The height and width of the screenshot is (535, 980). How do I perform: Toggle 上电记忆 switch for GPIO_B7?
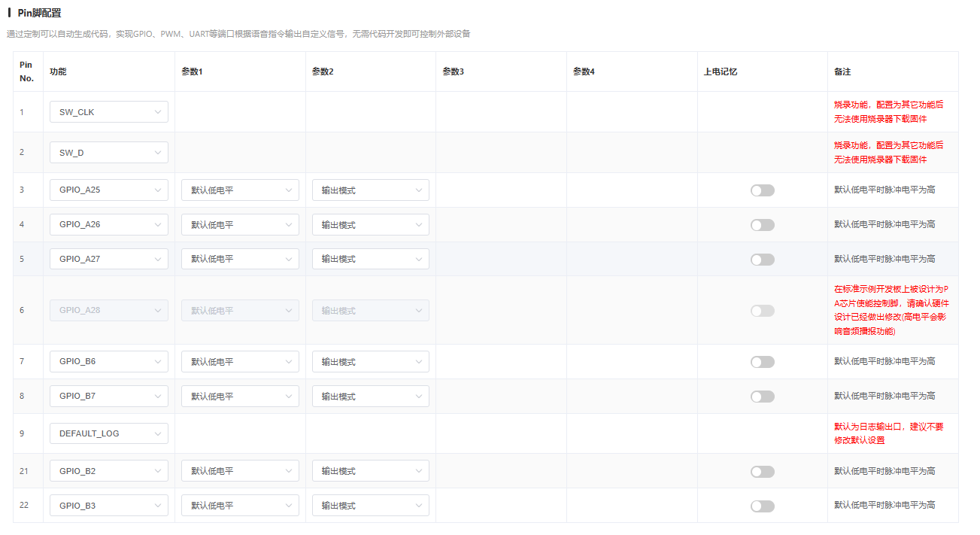(762, 397)
